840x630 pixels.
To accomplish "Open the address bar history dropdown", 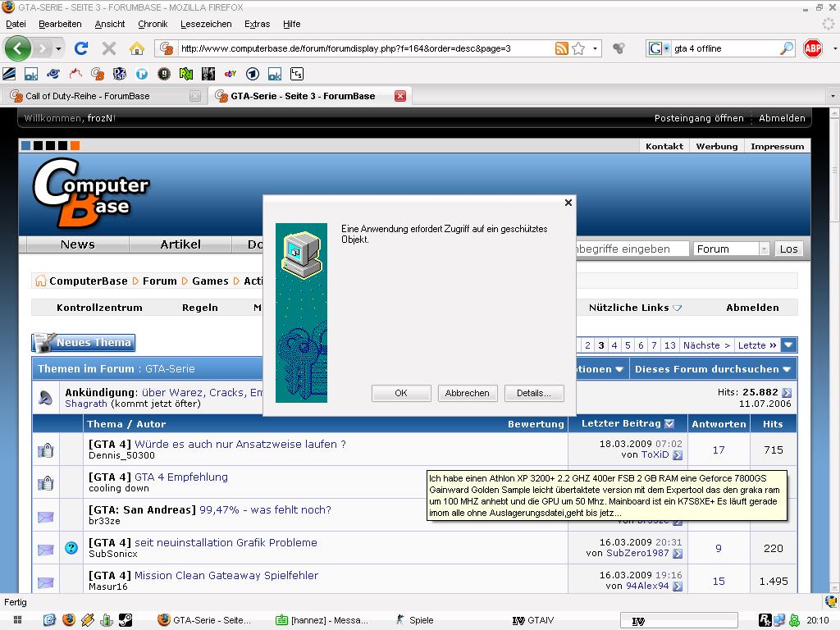I will [595, 48].
